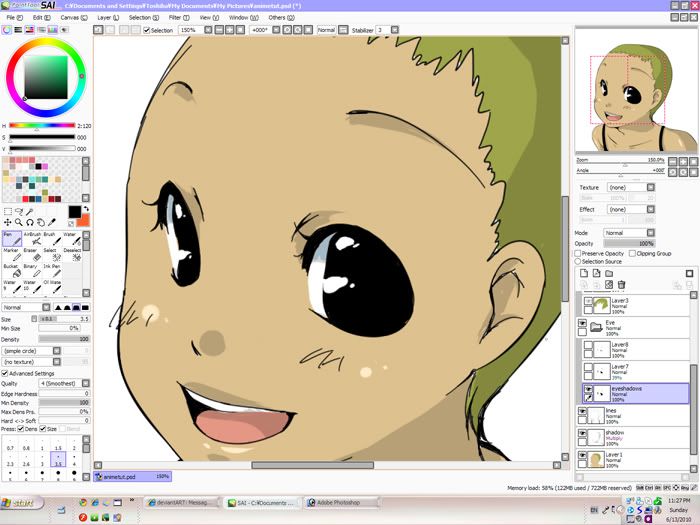Switch to the animetut.psd document tab

[133, 476]
